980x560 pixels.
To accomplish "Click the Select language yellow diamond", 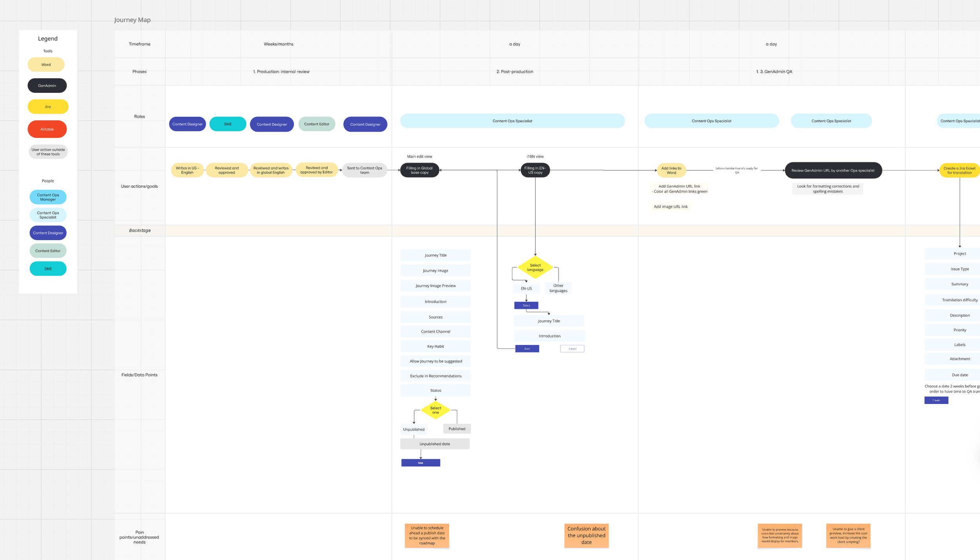I will point(535,267).
